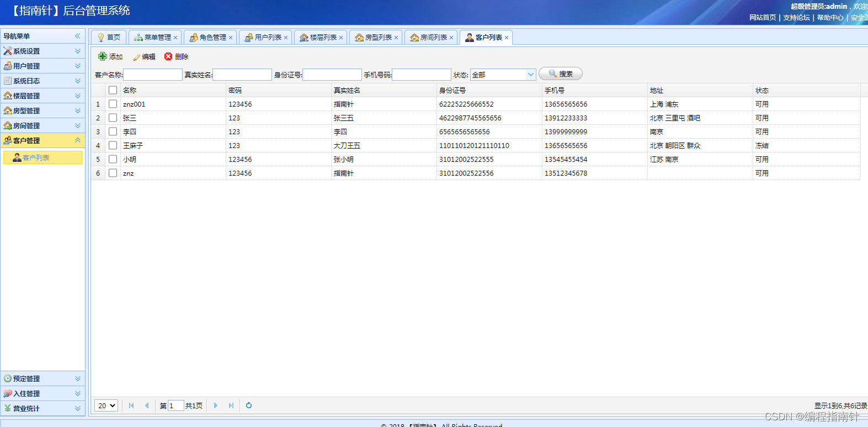868x427 pixels.
Task: Expand the System Settings (系统设置) panel chevron
Action: 78,51
